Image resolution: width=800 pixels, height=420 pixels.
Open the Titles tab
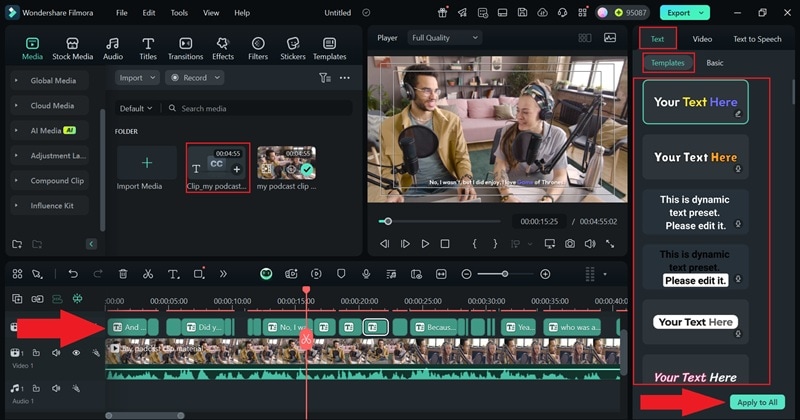(x=148, y=48)
